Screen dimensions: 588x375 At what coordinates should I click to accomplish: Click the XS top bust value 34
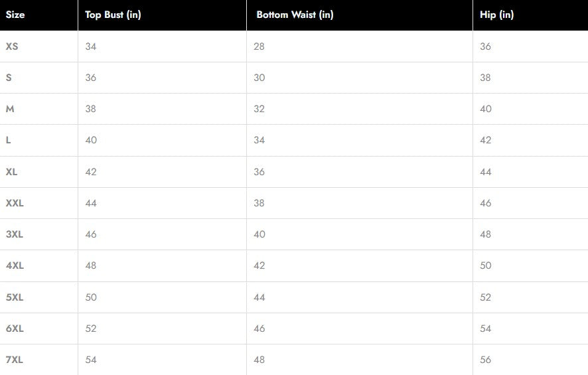point(91,46)
